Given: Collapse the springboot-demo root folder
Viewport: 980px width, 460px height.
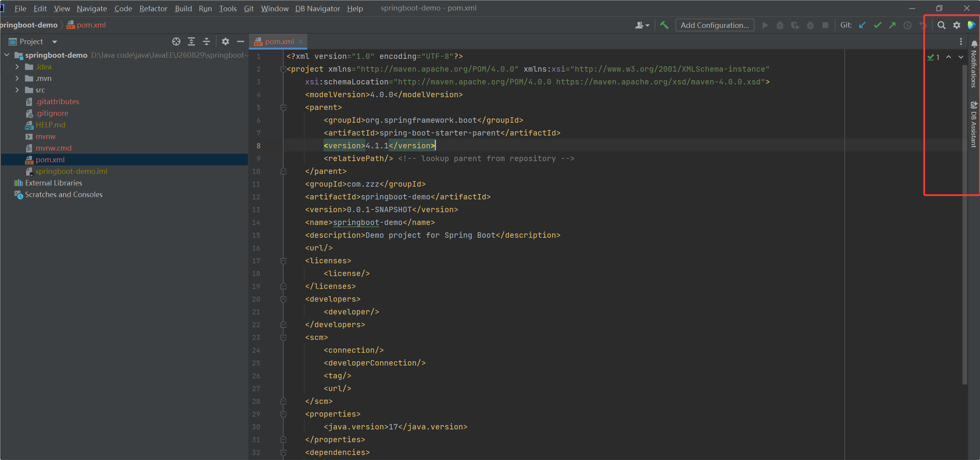Looking at the screenshot, I should (x=7, y=55).
